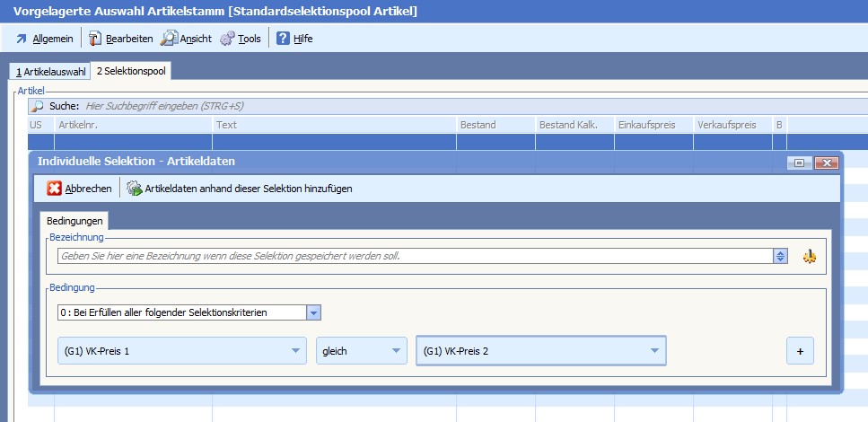The width and height of the screenshot is (868, 422).
Task: Expand the (G1) VK-Preis 2 dropdown
Action: [654, 351]
